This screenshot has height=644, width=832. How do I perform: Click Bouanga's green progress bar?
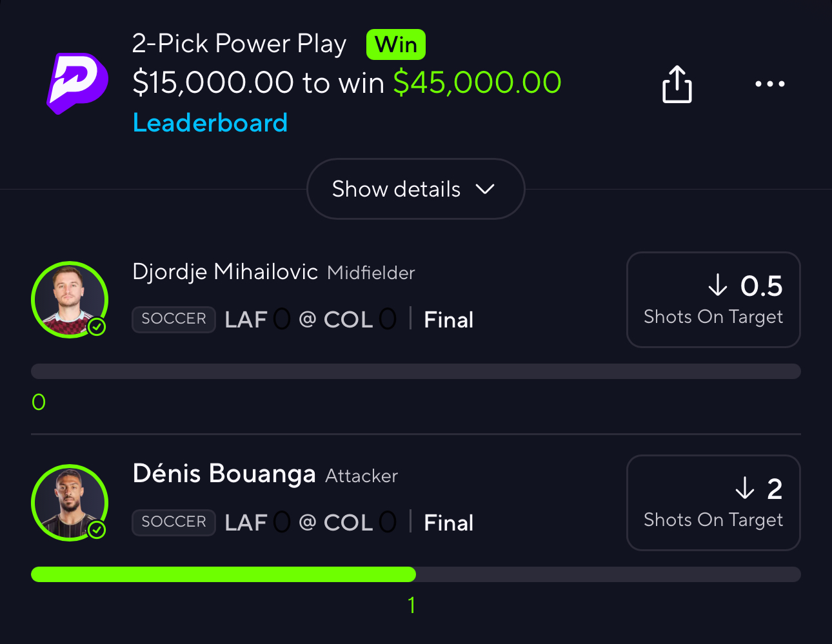click(223, 574)
